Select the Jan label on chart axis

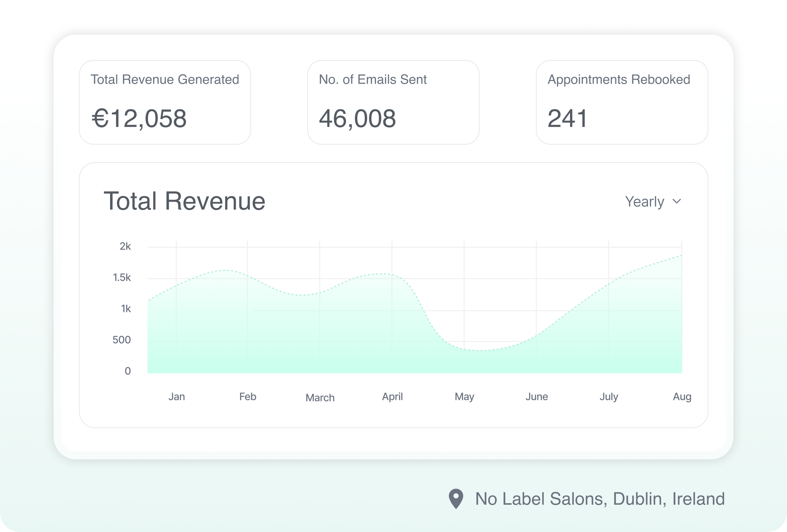click(176, 397)
